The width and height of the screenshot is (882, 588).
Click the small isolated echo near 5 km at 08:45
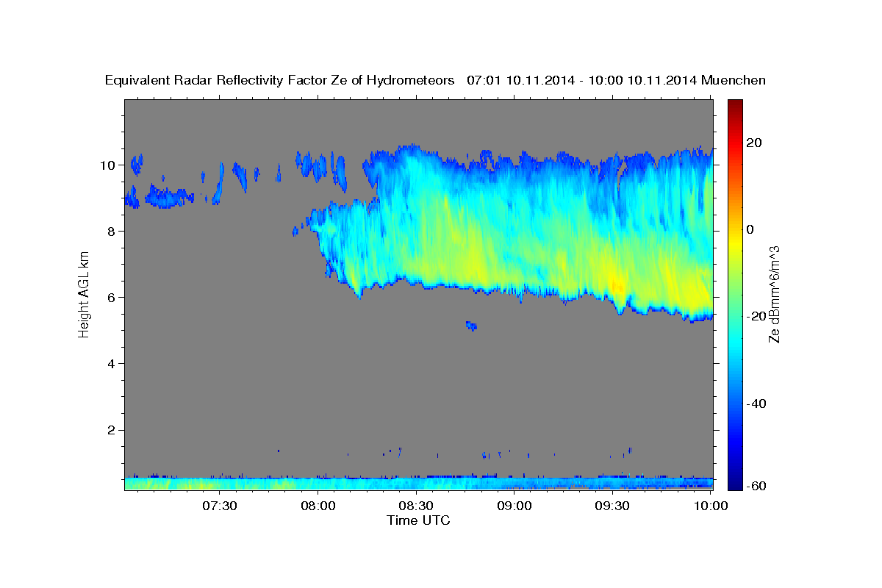click(x=472, y=326)
